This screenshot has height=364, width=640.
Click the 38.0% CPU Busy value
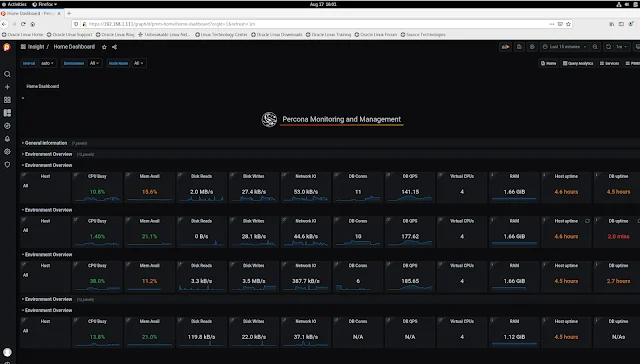[97, 281]
